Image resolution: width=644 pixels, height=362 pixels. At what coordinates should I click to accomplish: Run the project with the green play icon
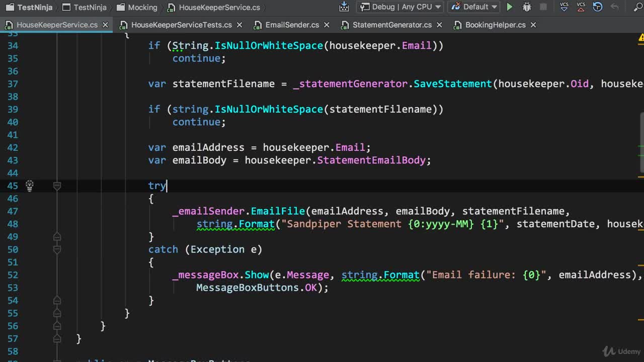click(x=510, y=7)
